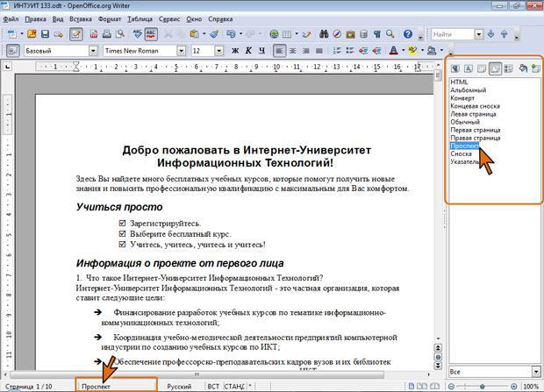544x392 pixels.
Task: Justify the text
Action: [x=319, y=51]
